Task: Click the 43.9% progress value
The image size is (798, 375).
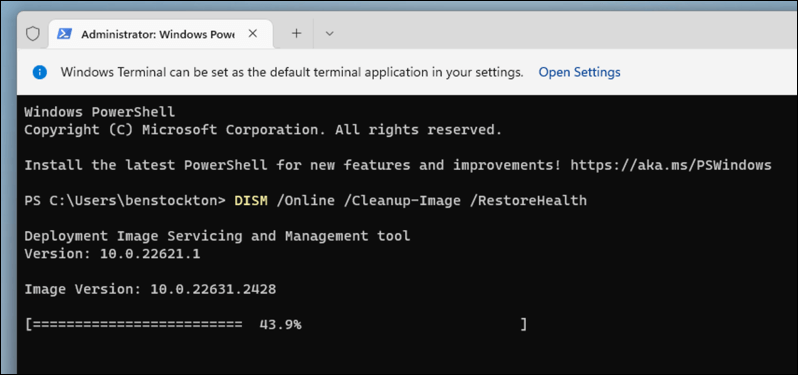Action: (x=280, y=325)
